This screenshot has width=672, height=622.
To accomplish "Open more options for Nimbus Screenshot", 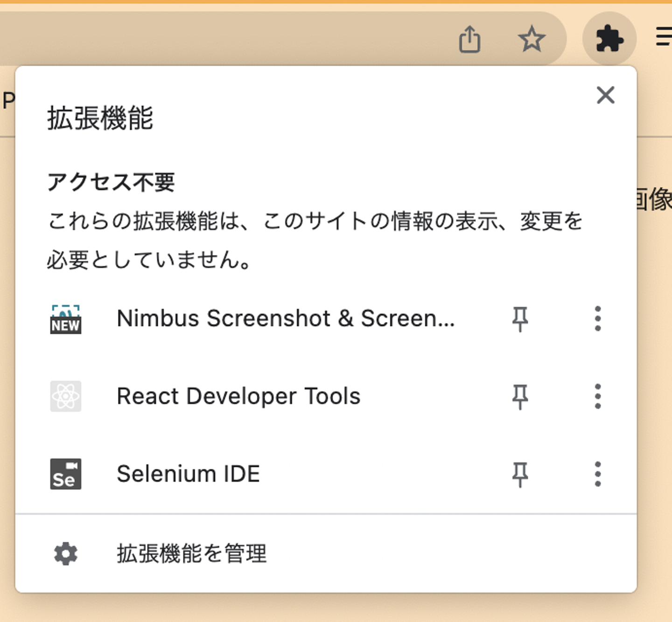I will (x=598, y=319).
